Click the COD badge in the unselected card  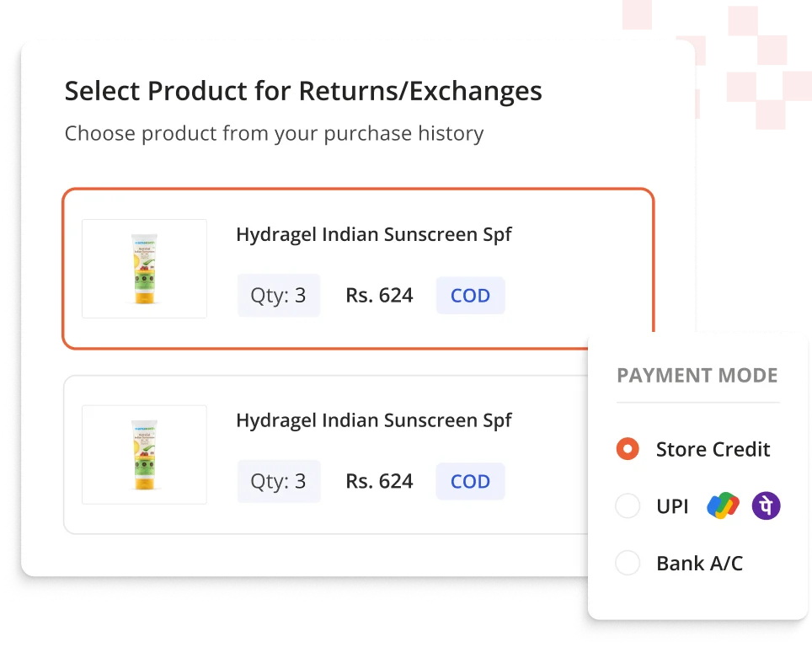tap(470, 482)
